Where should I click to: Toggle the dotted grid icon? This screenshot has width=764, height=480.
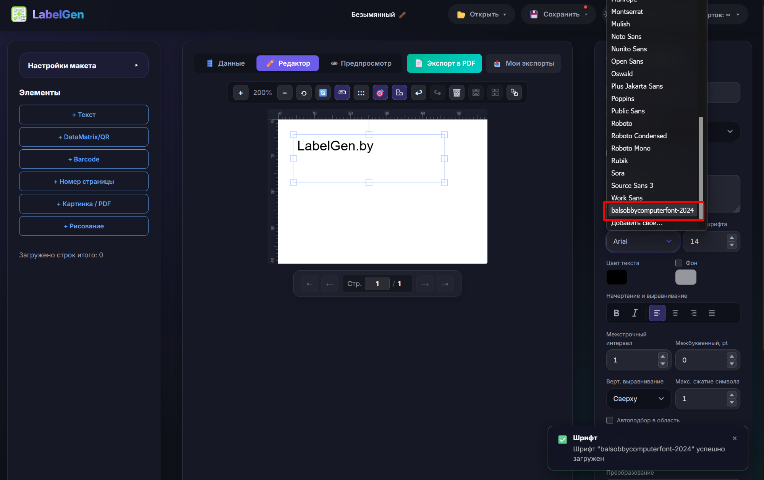pyautogui.click(x=361, y=93)
